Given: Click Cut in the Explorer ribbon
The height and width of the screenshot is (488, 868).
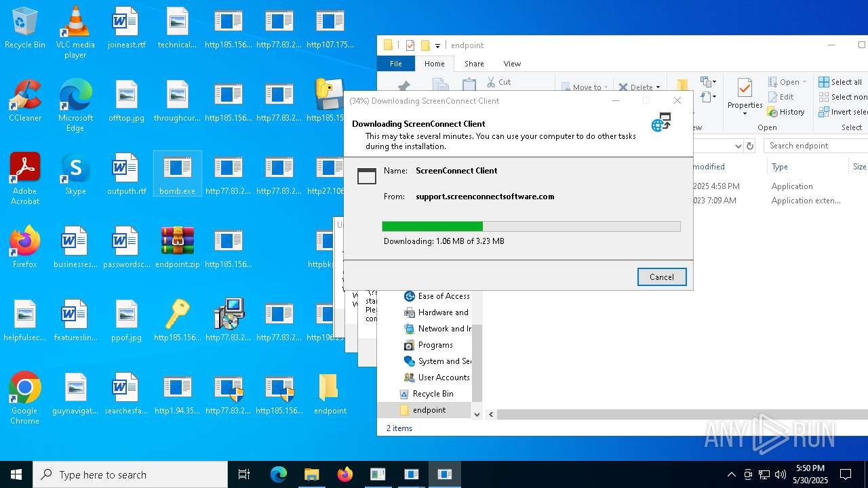Looking at the screenshot, I should pyautogui.click(x=498, y=82).
